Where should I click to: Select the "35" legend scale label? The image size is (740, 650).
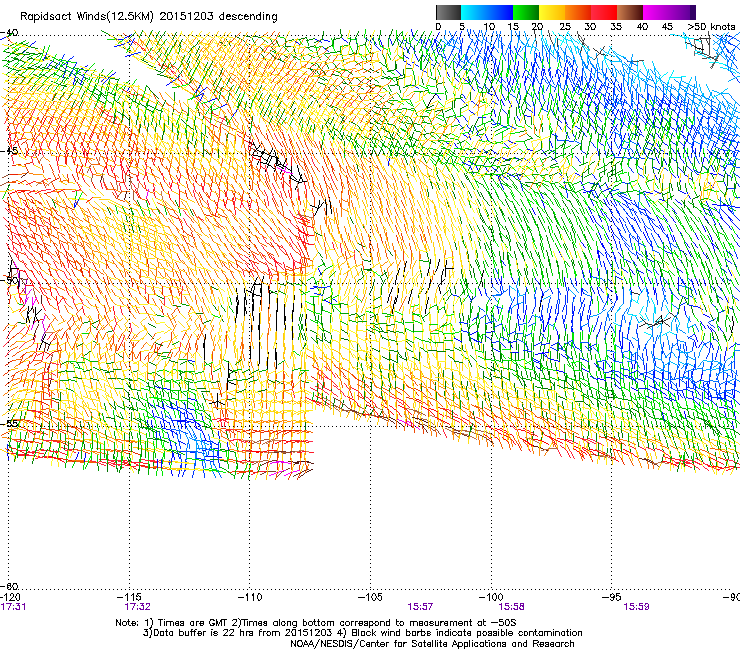tap(616, 27)
